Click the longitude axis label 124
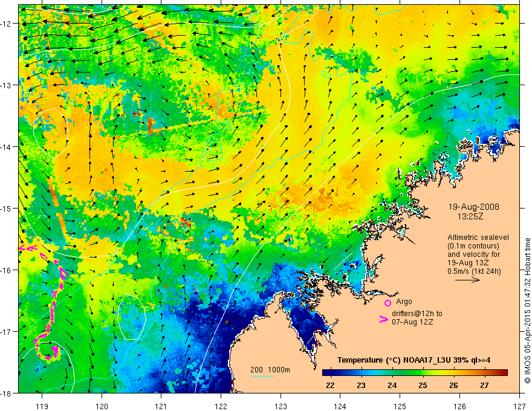Image resolution: width=532 pixels, height=411 pixels. tap(340, 406)
